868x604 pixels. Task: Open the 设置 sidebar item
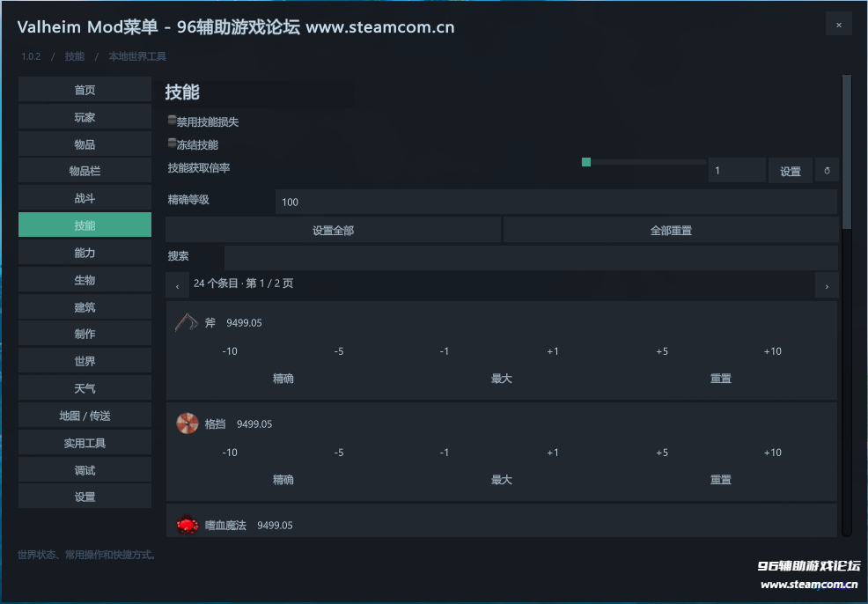(85, 496)
